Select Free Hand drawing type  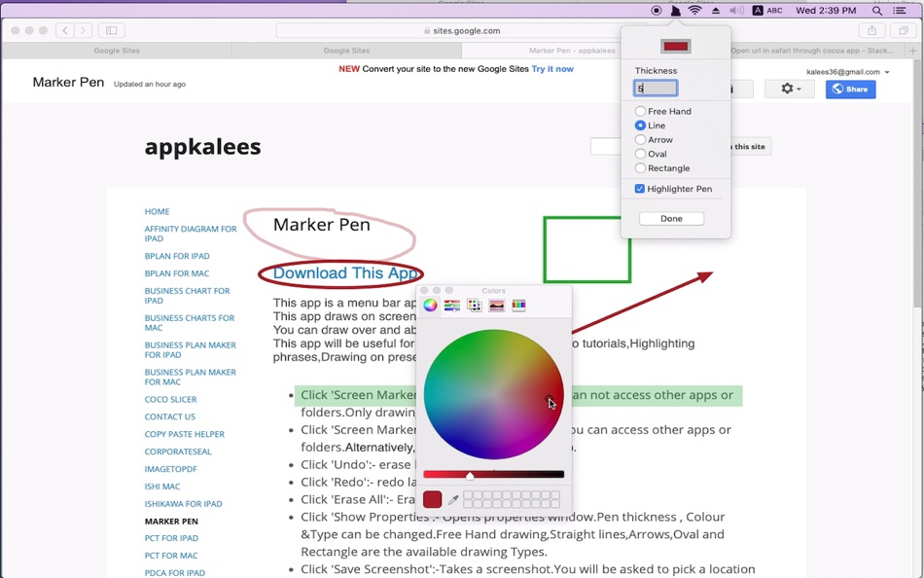point(663,111)
